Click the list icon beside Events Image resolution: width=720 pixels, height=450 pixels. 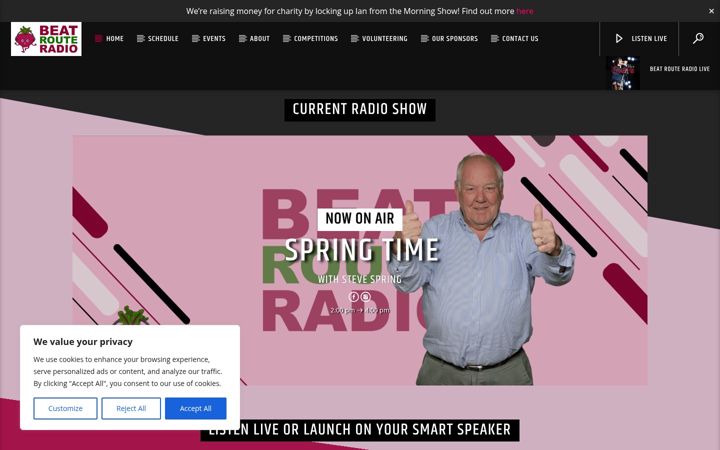[x=196, y=39]
